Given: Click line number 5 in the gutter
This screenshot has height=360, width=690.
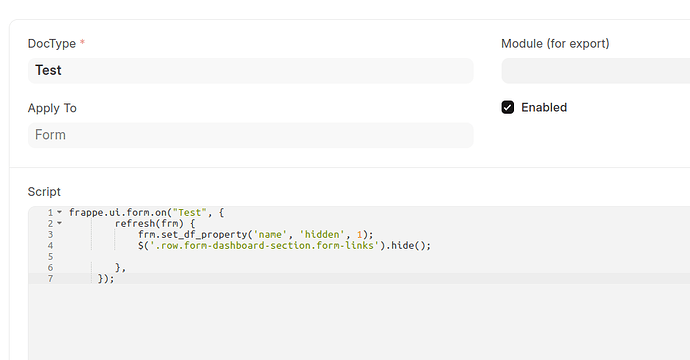Looking at the screenshot, I should [50, 257].
